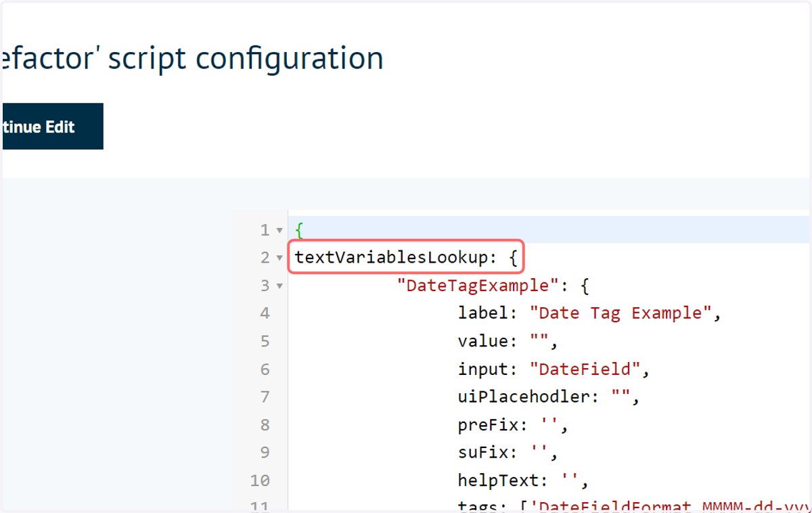The width and height of the screenshot is (812, 513).
Task: Click line number 10 in the gutter
Action: (260, 481)
